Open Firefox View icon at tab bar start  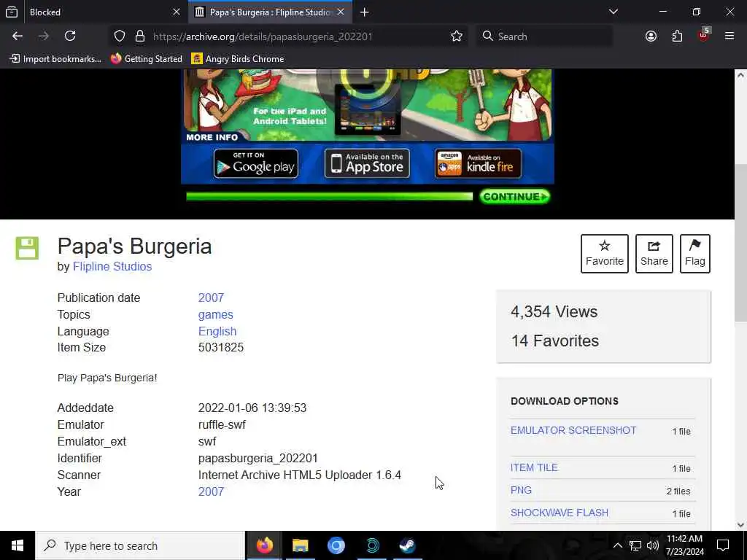coord(12,12)
